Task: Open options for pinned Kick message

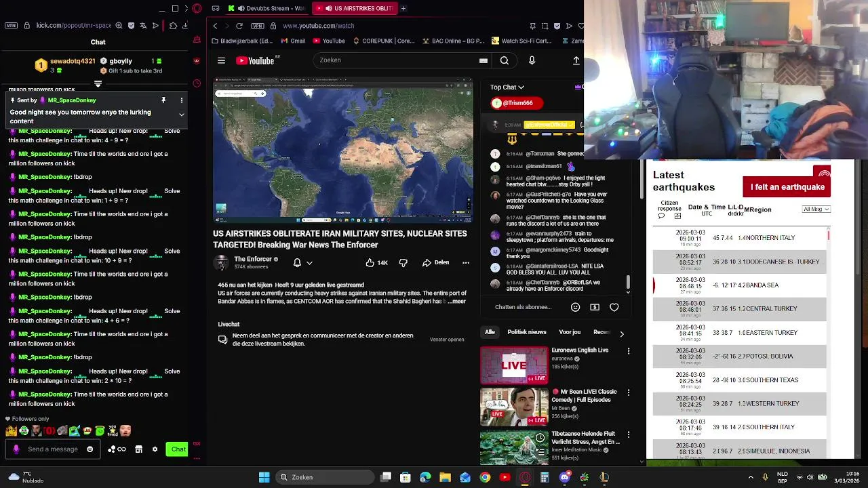Action: (181, 100)
